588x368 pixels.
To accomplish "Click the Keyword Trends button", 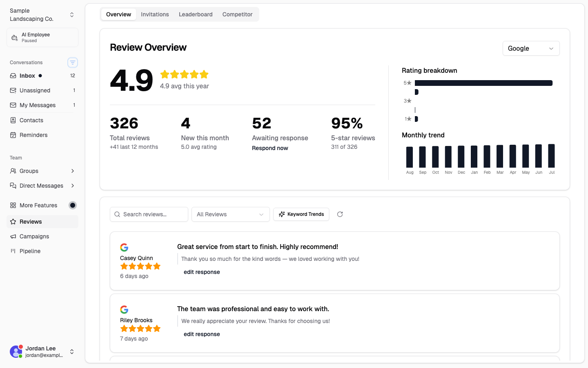I will (x=301, y=214).
